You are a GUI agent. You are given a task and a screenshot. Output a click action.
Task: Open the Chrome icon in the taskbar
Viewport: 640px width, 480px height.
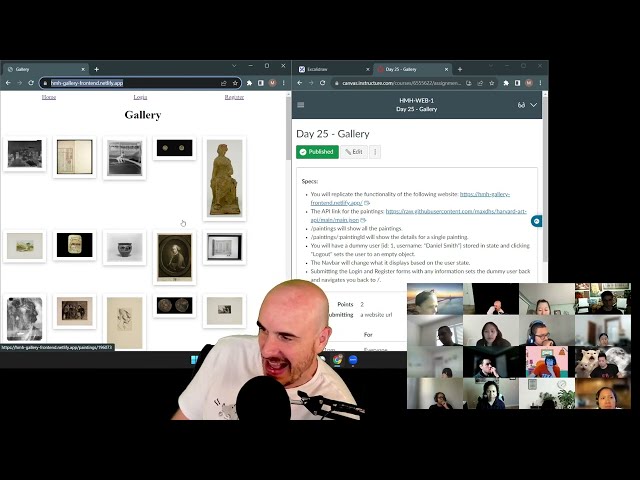pyautogui.click(x=337, y=360)
